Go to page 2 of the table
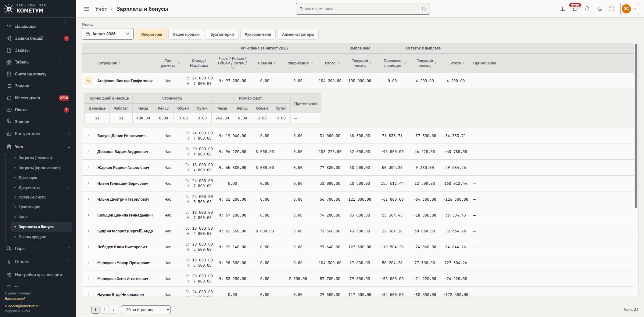Viewport: 644px width, 317px height. [x=104, y=310]
